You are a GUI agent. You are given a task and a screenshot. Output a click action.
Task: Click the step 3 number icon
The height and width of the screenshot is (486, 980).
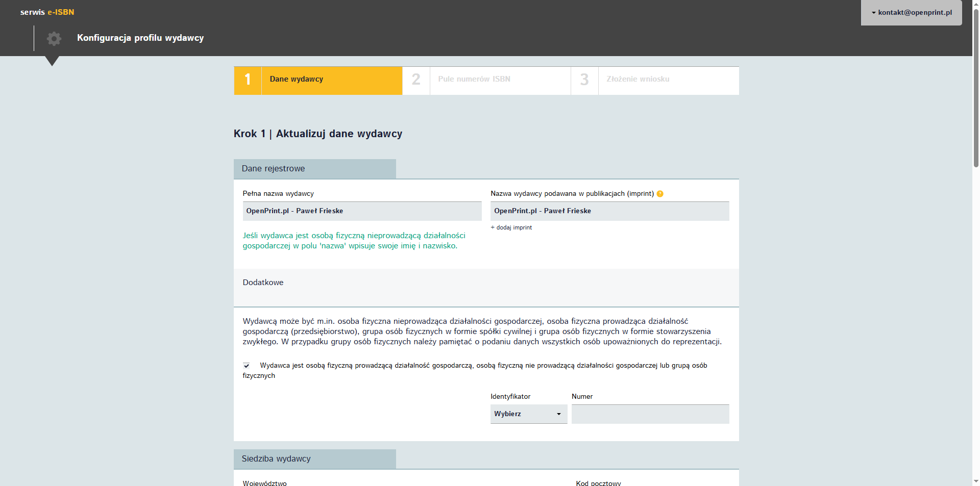tap(584, 80)
